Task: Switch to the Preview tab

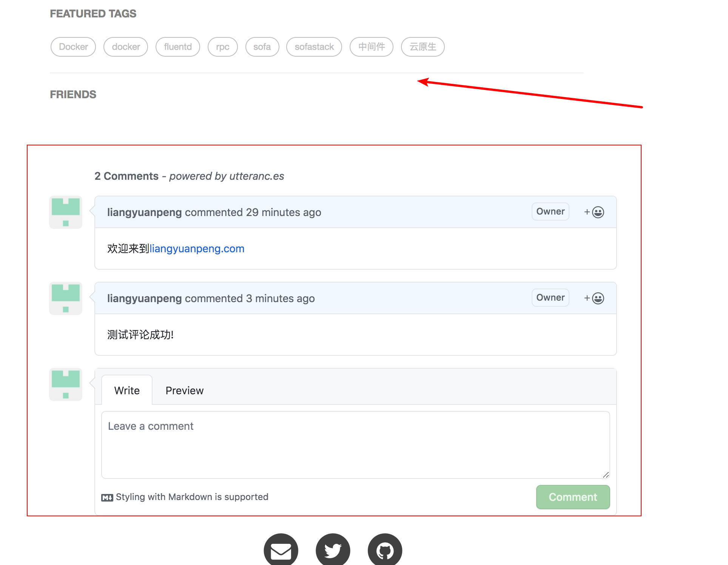Action: coord(184,391)
